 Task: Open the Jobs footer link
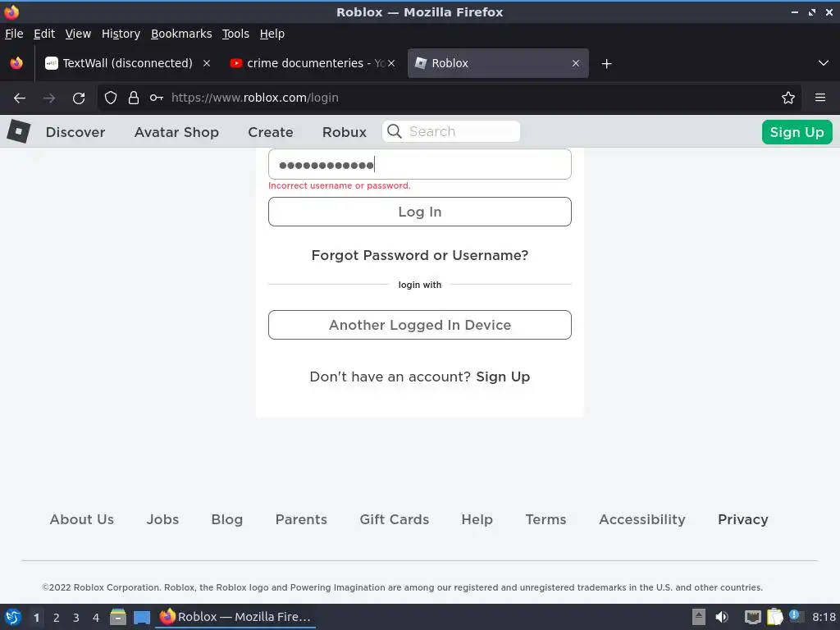[163, 519]
